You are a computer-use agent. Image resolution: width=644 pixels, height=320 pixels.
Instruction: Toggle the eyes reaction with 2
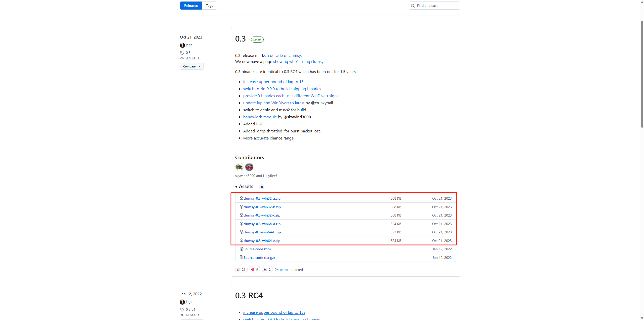click(x=267, y=269)
